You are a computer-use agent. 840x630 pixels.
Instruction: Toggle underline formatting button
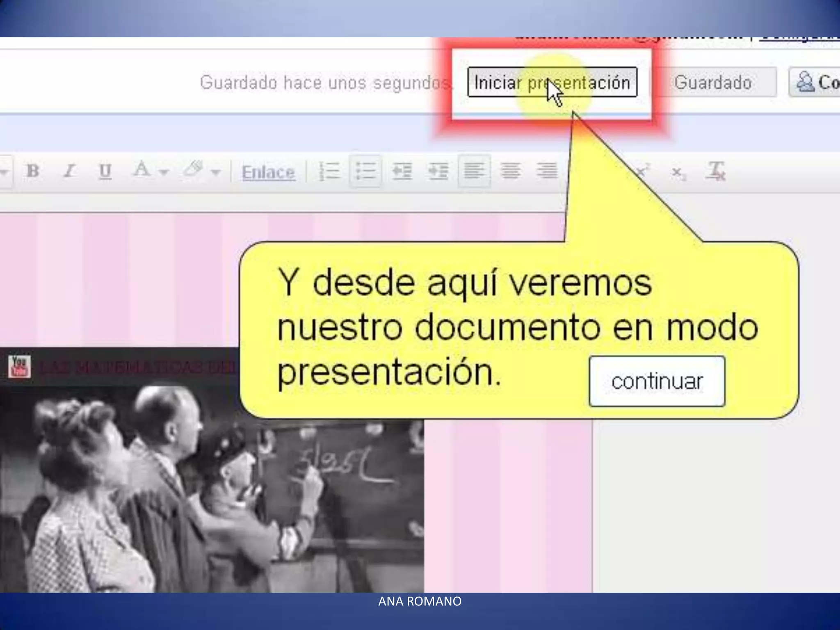coord(105,171)
